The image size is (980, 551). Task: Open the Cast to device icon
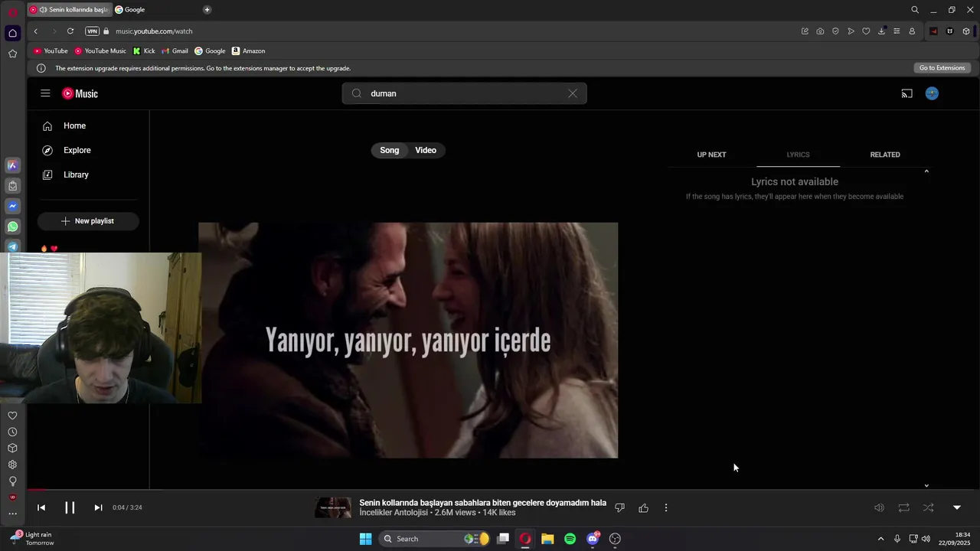906,93
